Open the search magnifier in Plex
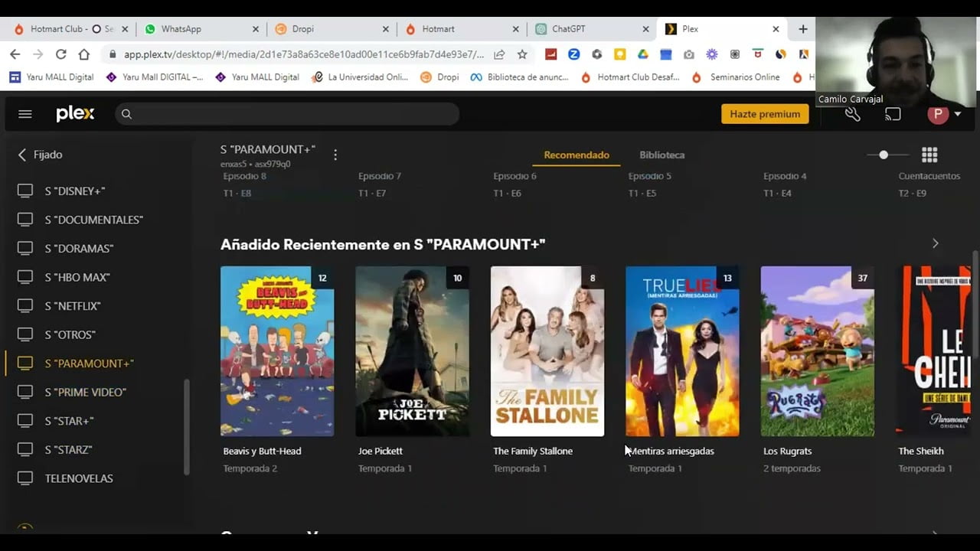The height and width of the screenshot is (551, 980). tap(126, 113)
